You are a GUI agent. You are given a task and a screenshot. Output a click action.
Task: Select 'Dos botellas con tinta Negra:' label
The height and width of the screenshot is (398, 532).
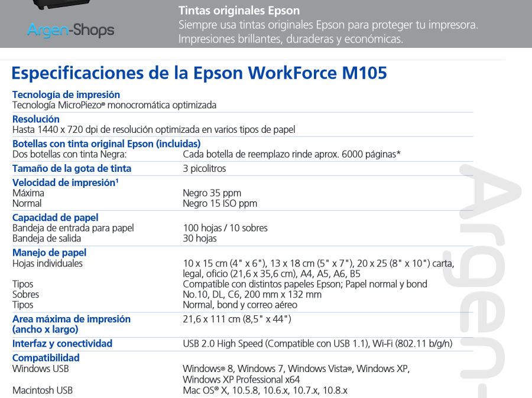pos(70,154)
